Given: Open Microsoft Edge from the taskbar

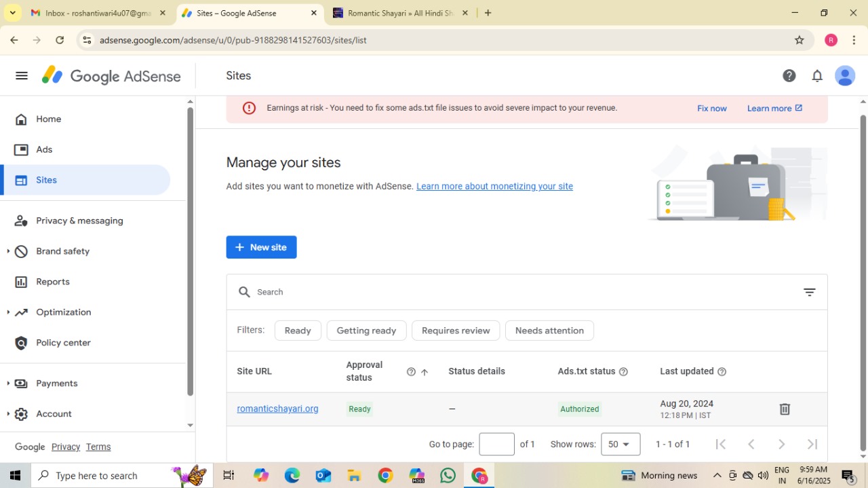Looking at the screenshot, I should click(292, 475).
